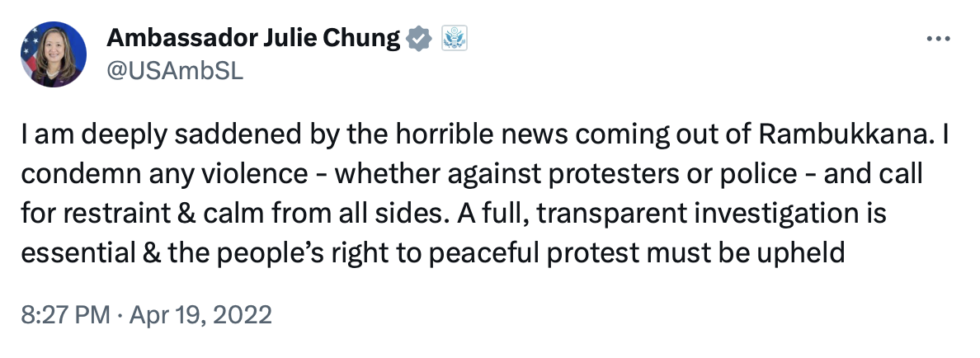Click the US government seal affiliation badge
The width and height of the screenshot is (980, 358).
click(x=454, y=39)
